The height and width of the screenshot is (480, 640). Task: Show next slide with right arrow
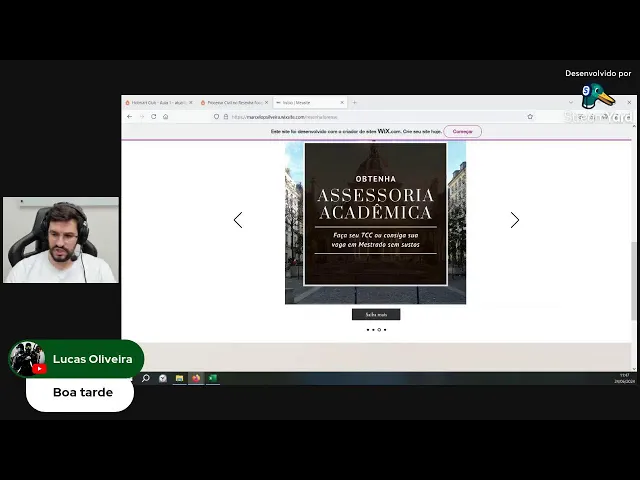(515, 220)
